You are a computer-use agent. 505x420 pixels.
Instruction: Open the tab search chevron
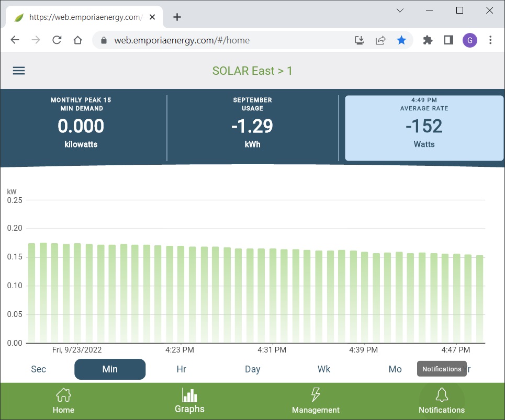click(400, 10)
